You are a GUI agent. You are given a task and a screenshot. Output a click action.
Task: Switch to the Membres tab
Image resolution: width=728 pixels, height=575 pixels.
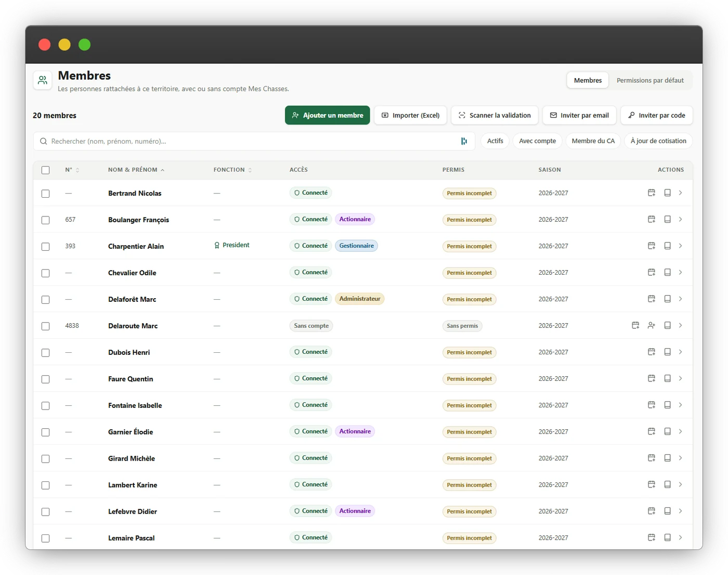(x=588, y=80)
